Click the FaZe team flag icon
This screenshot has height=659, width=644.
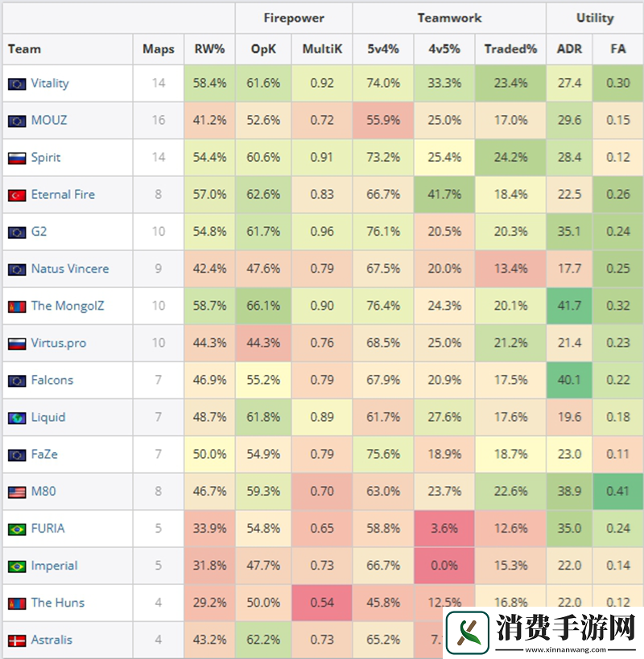pos(17,455)
